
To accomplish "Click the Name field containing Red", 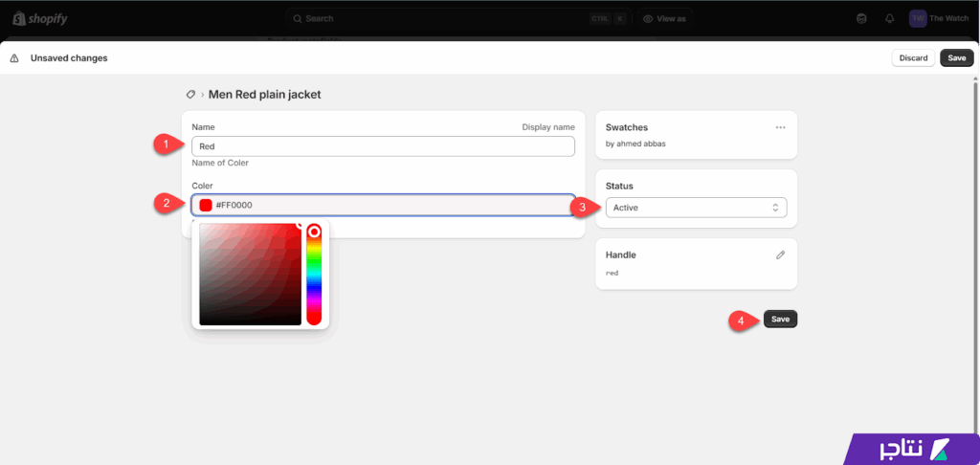I will tap(383, 146).
